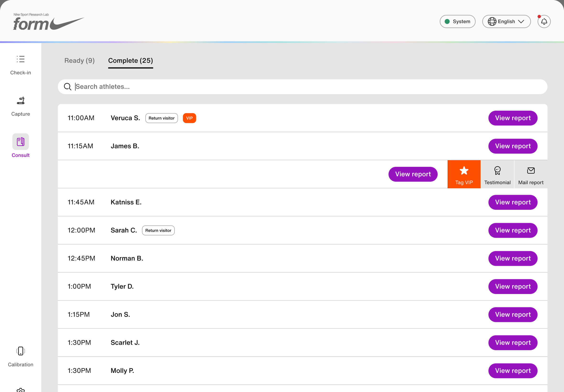View report for James B.
564x392 pixels.
pos(513,146)
